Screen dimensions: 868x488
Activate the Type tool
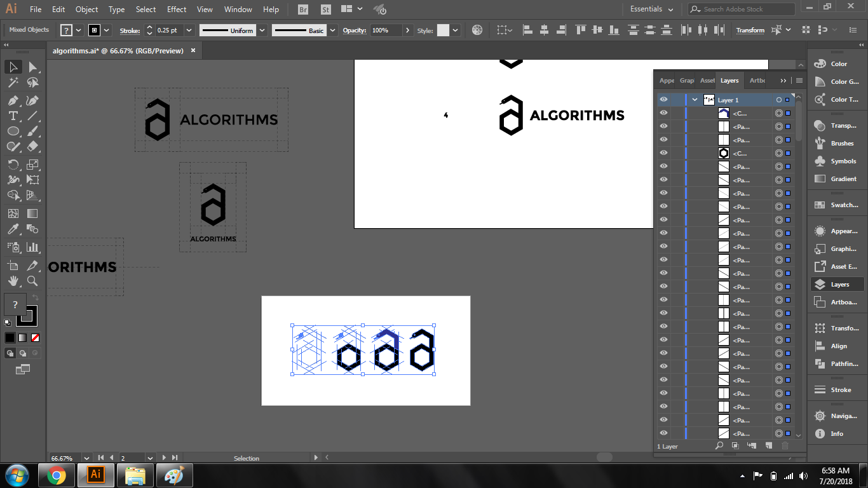pyautogui.click(x=13, y=116)
